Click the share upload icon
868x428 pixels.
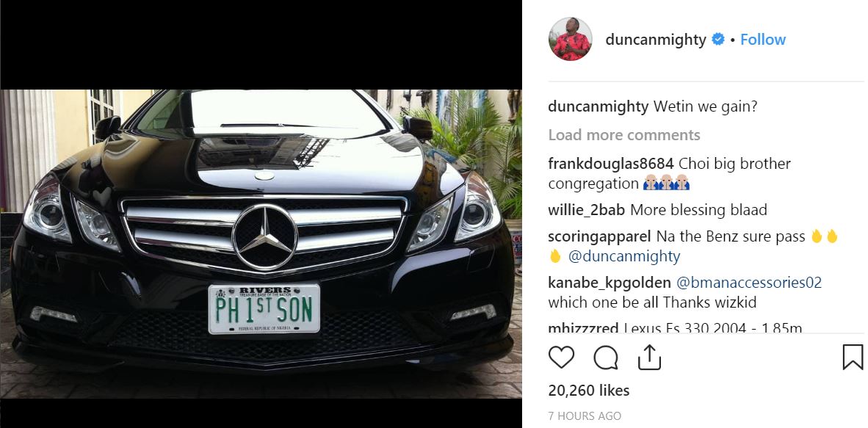649,357
